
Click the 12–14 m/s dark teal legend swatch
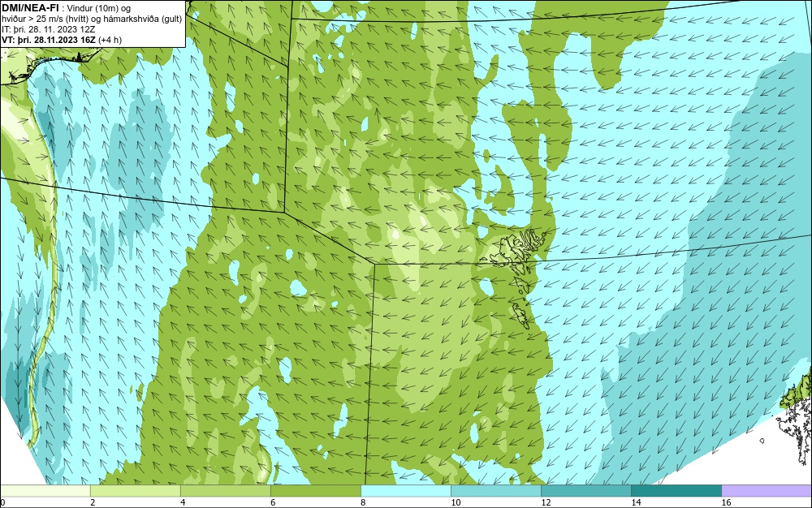click(x=585, y=491)
